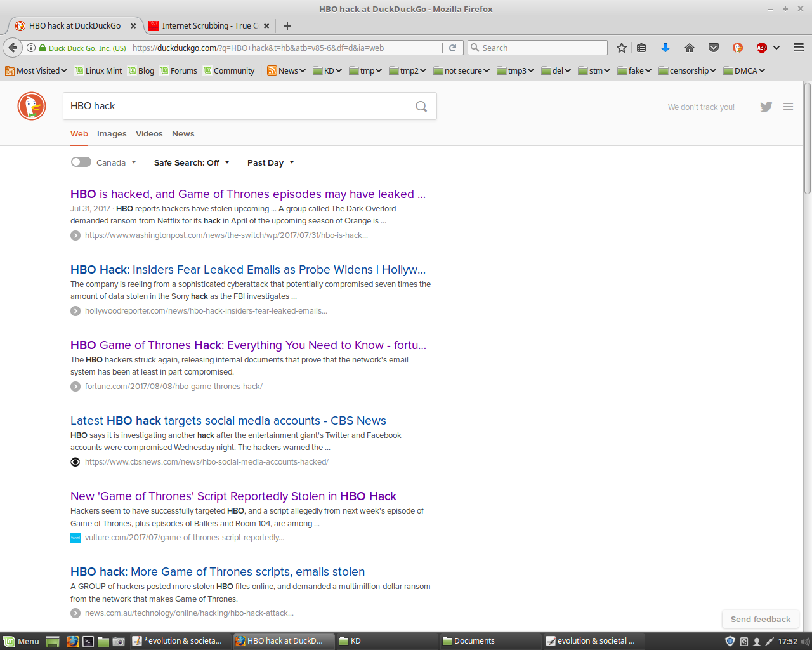This screenshot has height=650, width=812.
Task: Go back with the browser back arrow
Action: tap(13, 48)
